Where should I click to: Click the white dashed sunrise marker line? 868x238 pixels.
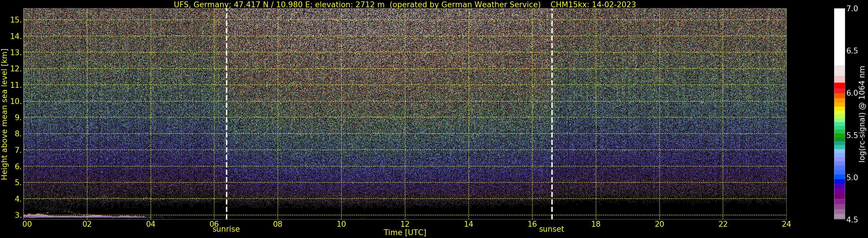pos(226,114)
